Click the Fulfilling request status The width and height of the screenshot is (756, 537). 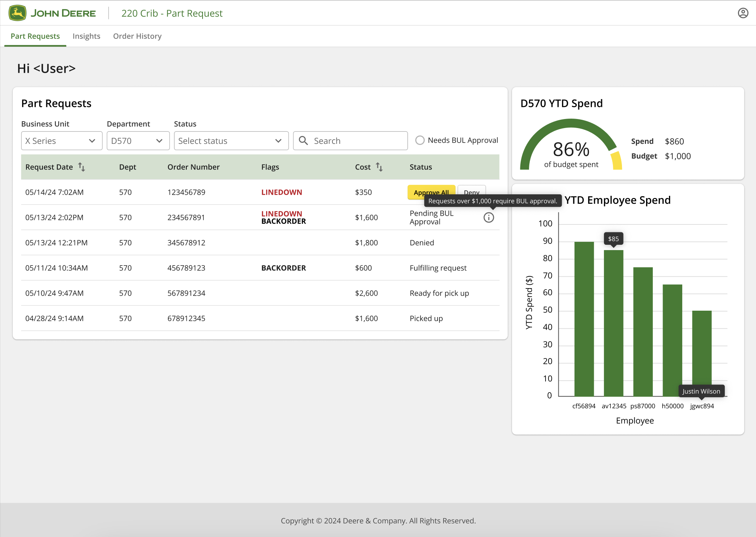click(438, 268)
